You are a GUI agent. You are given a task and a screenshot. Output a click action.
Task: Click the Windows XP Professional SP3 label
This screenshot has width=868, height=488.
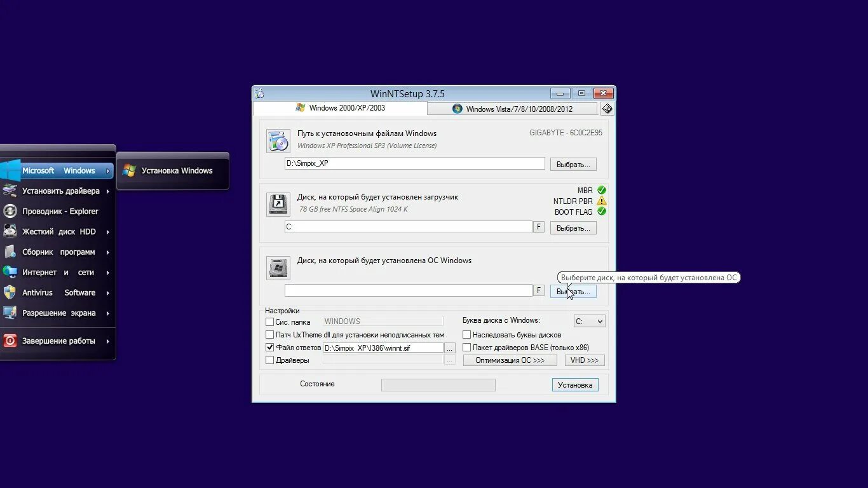[x=367, y=146]
